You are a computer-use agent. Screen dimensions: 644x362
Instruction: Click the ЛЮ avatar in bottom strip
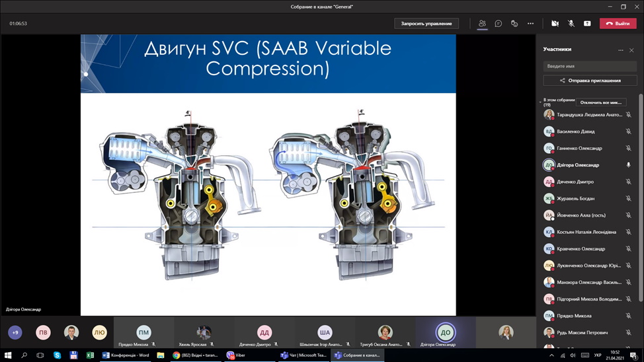[99, 332]
